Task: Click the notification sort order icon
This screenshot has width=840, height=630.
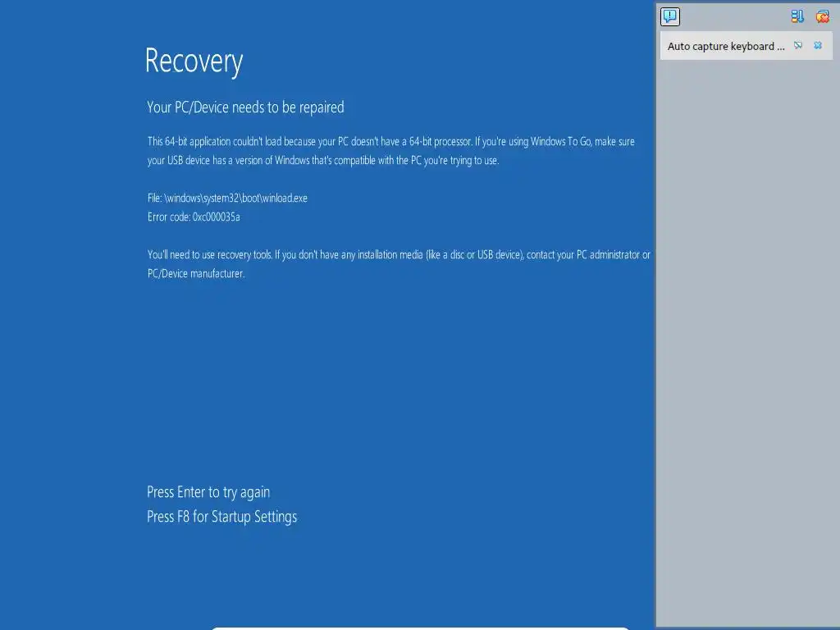Action: [797, 16]
